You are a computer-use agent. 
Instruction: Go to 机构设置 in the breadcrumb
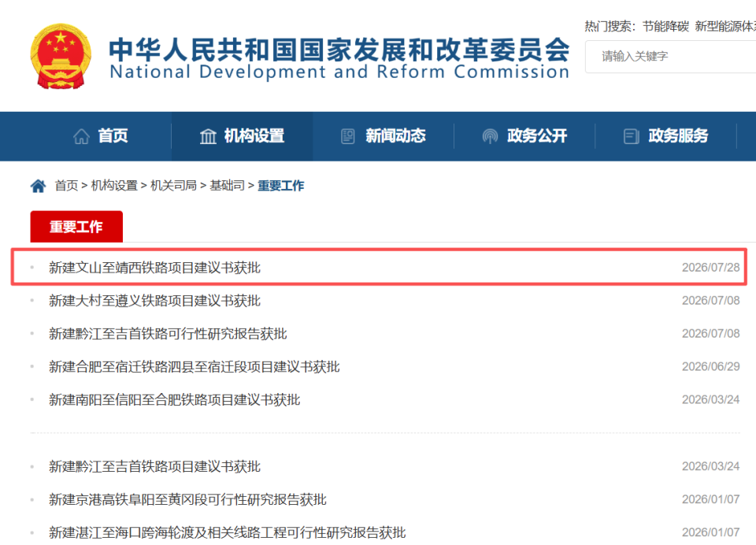coord(114,186)
